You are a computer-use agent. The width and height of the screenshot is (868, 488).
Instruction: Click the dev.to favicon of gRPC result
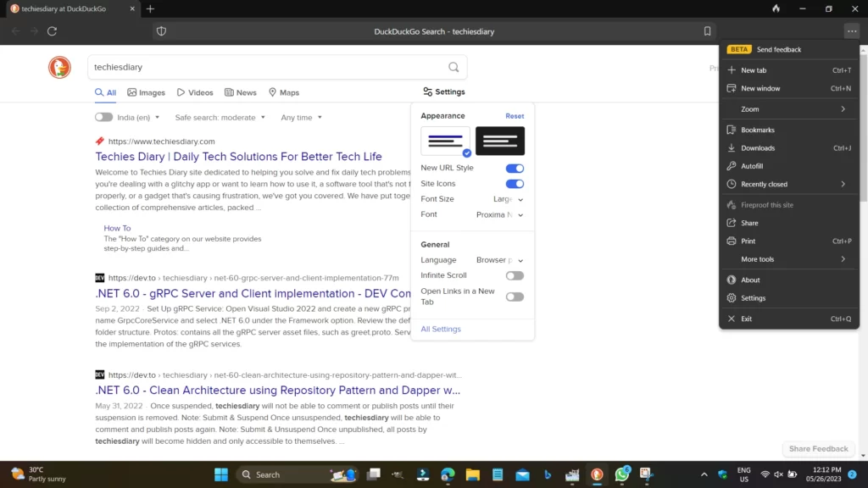[x=100, y=278]
